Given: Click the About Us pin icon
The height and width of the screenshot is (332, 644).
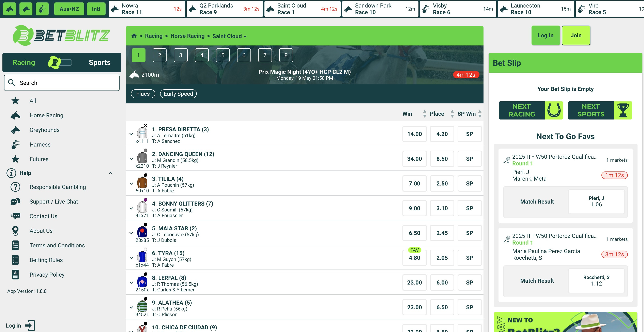Looking at the screenshot, I should (x=15, y=231).
